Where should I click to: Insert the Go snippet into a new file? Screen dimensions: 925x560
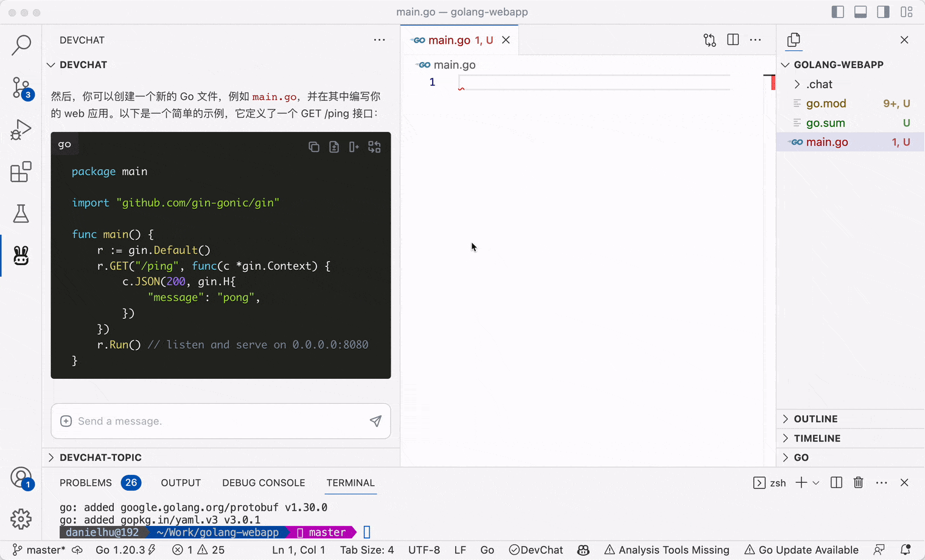(x=333, y=147)
